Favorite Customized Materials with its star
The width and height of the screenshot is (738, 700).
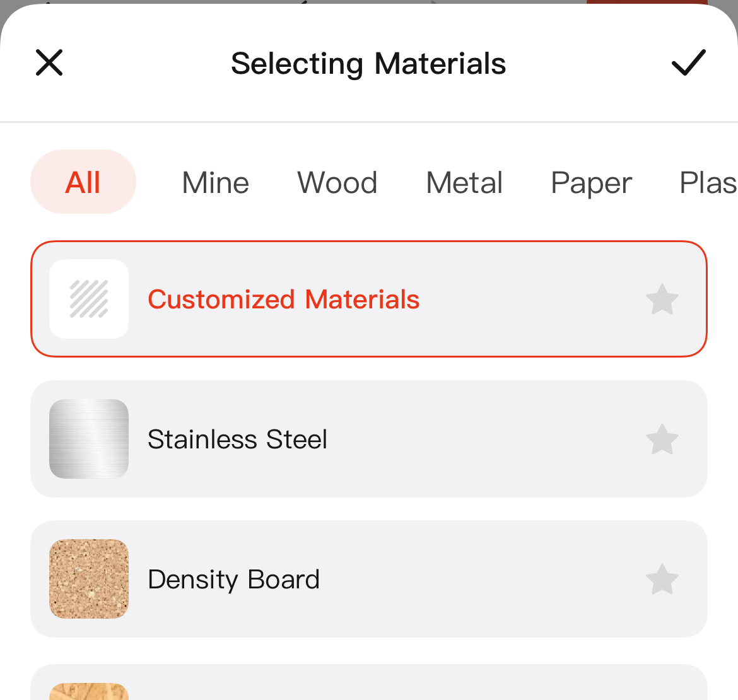(x=662, y=300)
